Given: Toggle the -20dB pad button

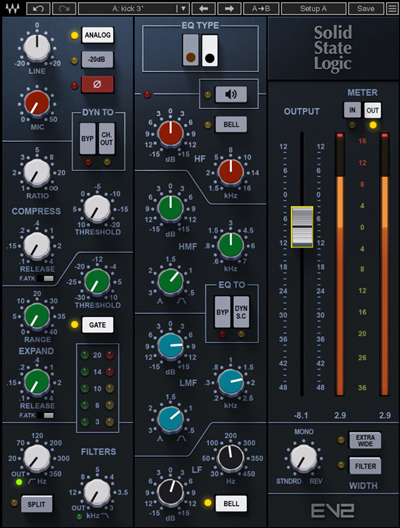Looking at the screenshot, I should click(97, 60).
